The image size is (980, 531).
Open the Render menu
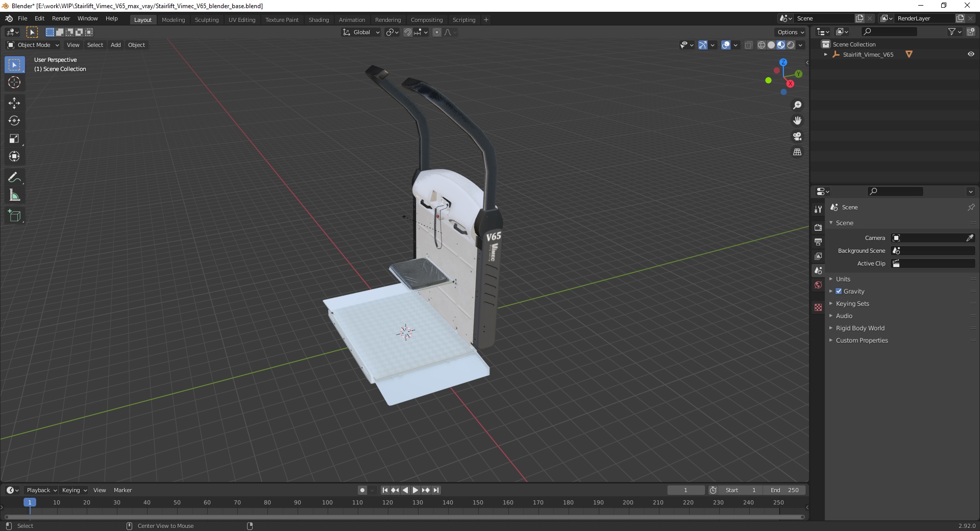[x=61, y=18]
